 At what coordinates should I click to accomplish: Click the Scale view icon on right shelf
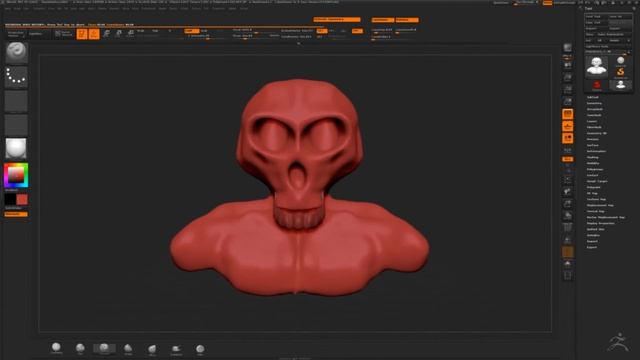coord(567,204)
